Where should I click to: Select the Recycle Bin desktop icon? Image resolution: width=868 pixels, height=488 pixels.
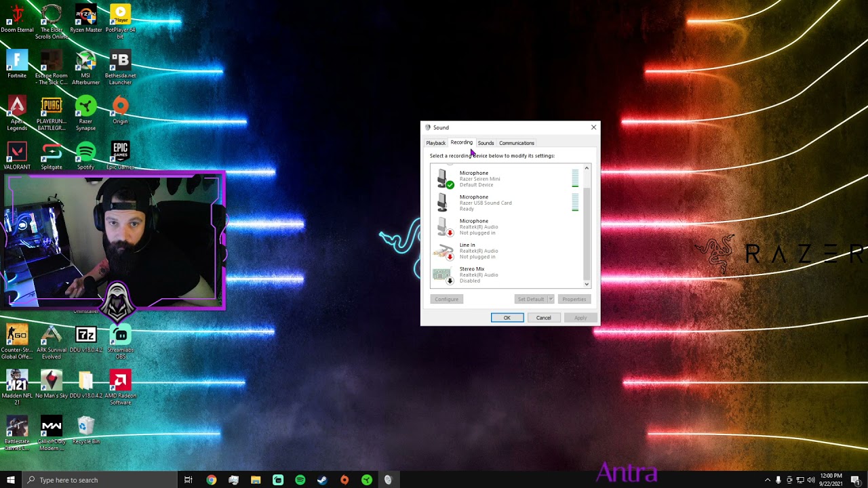(x=86, y=430)
